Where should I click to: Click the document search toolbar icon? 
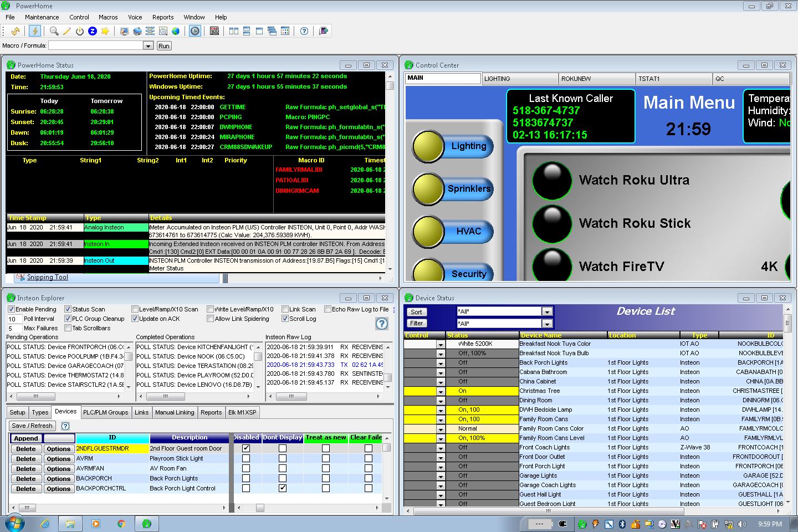coord(163,31)
